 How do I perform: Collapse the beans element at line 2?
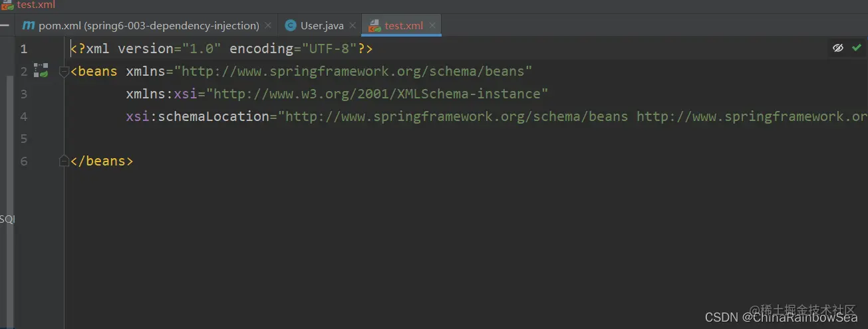[64, 71]
